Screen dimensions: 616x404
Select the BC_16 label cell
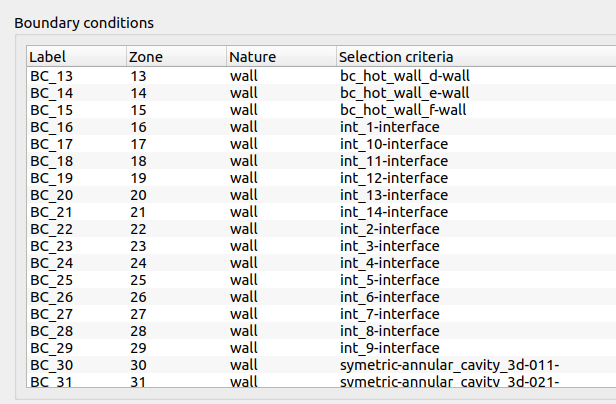[x=51, y=127]
